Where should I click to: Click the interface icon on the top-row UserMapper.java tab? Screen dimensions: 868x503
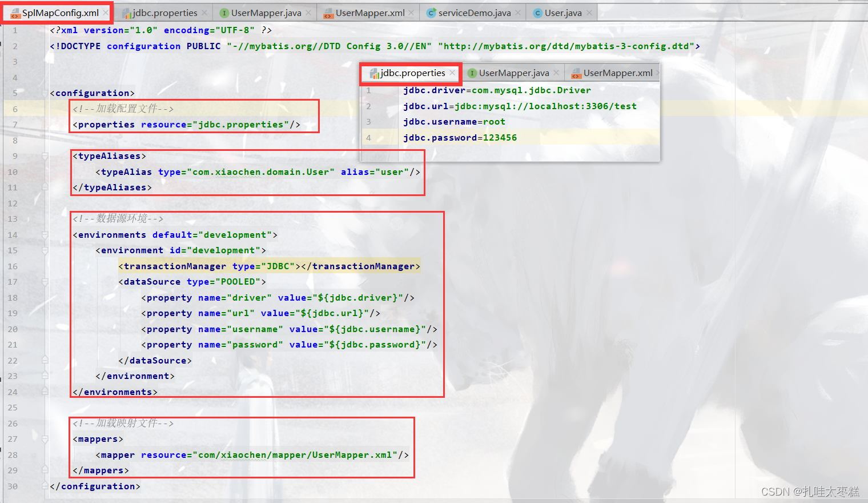click(224, 13)
